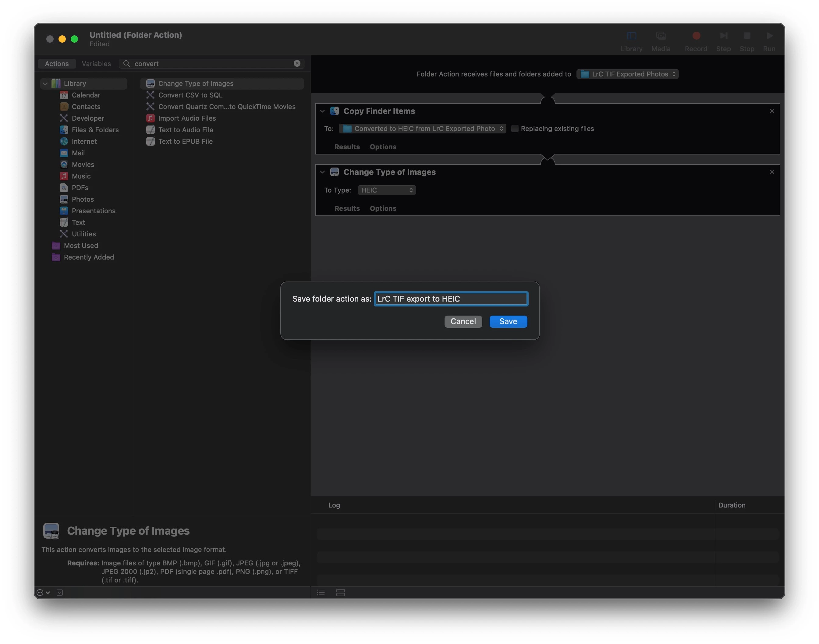The width and height of the screenshot is (819, 644).
Task: Open Options under Copy Finder Items
Action: click(x=383, y=147)
